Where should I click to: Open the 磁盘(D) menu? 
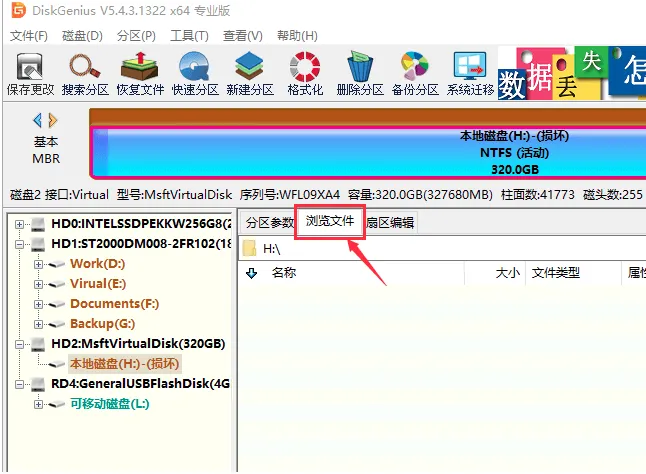point(82,36)
